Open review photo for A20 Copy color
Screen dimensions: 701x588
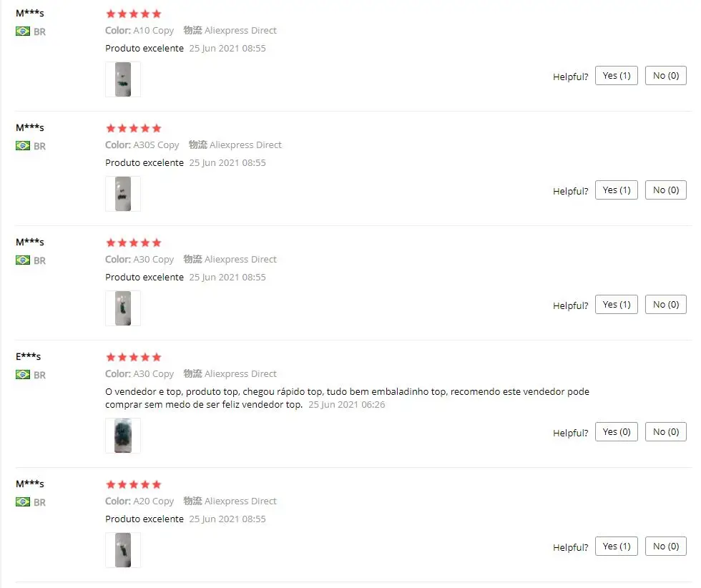click(123, 550)
